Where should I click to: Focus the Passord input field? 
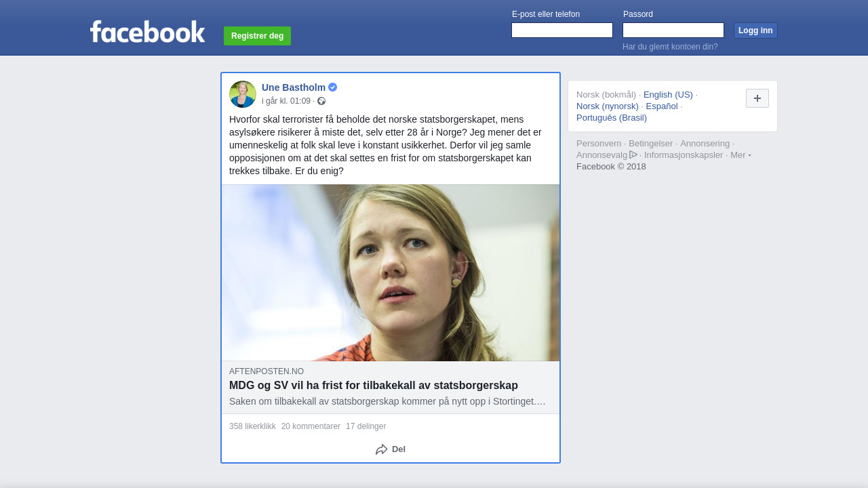click(673, 30)
